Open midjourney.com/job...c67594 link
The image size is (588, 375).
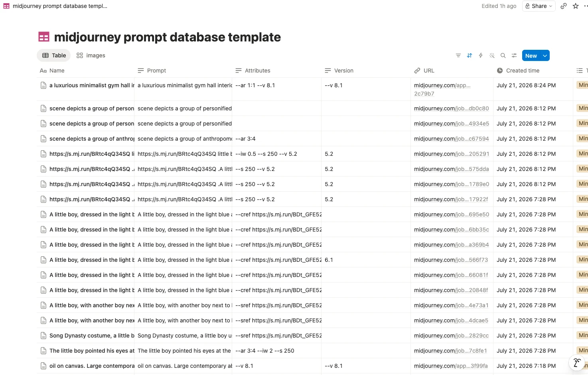tap(451, 139)
